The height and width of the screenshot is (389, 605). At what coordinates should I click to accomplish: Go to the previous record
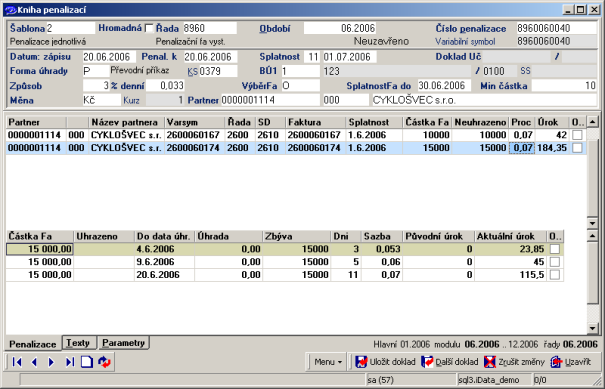(34, 362)
